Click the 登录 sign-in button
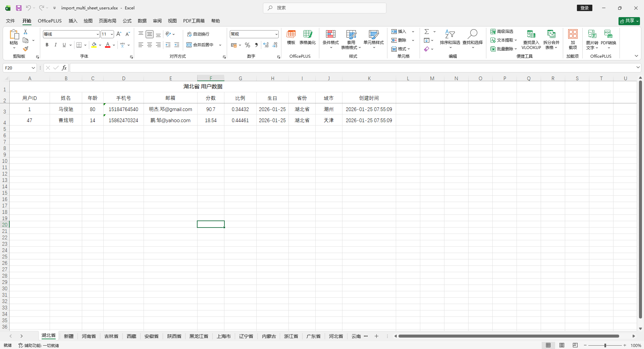 [584, 8]
